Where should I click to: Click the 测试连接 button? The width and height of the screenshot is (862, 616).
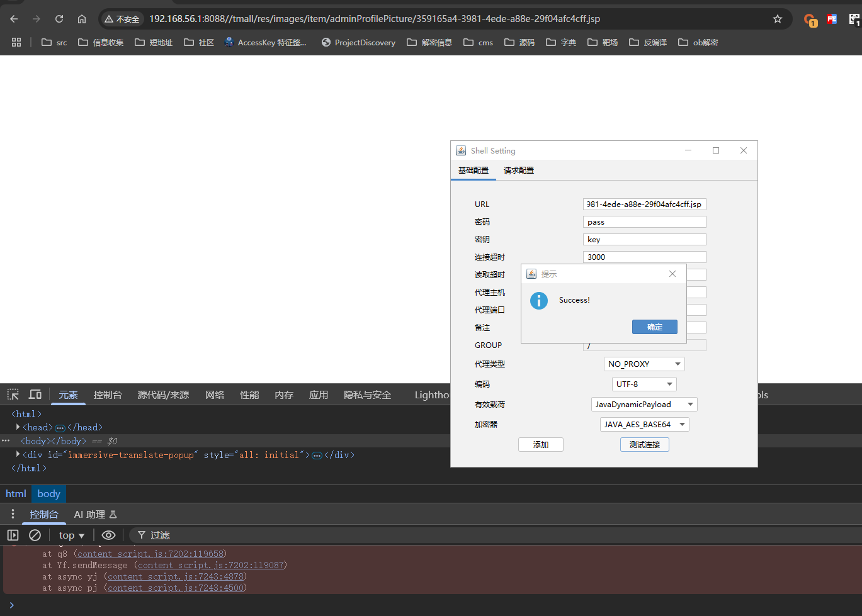tap(645, 444)
